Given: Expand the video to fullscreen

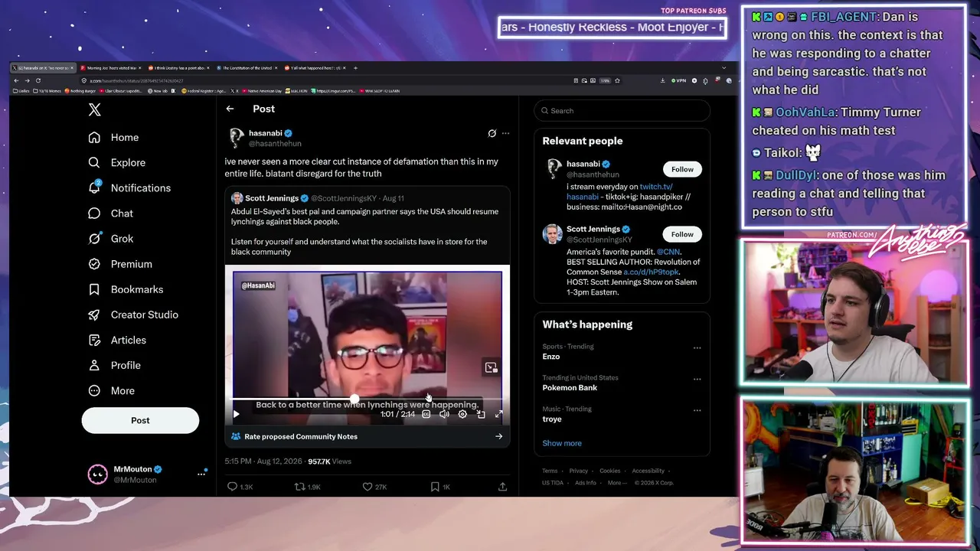Looking at the screenshot, I should click(x=498, y=414).
